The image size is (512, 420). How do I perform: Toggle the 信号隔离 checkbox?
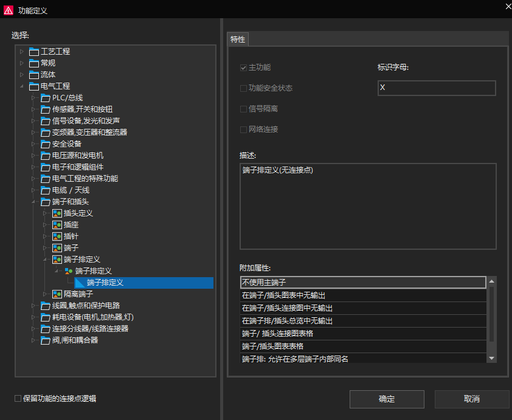coord(243,109)
